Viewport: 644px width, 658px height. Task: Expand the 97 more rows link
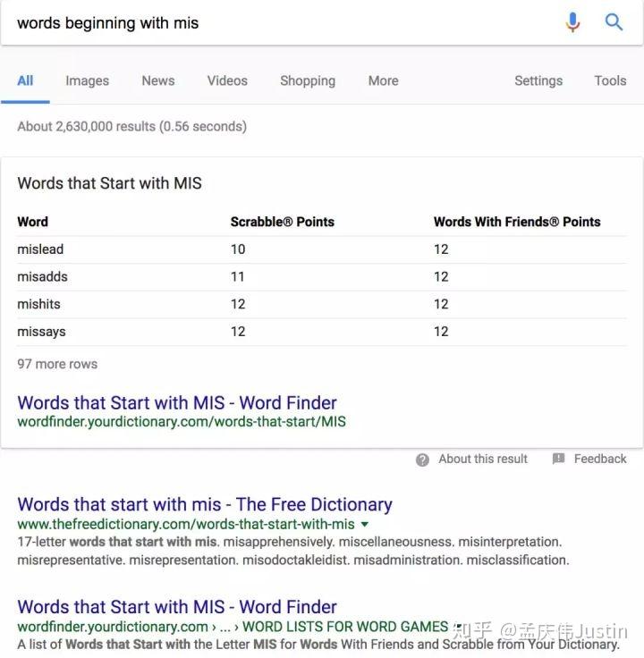pos(57,364)
